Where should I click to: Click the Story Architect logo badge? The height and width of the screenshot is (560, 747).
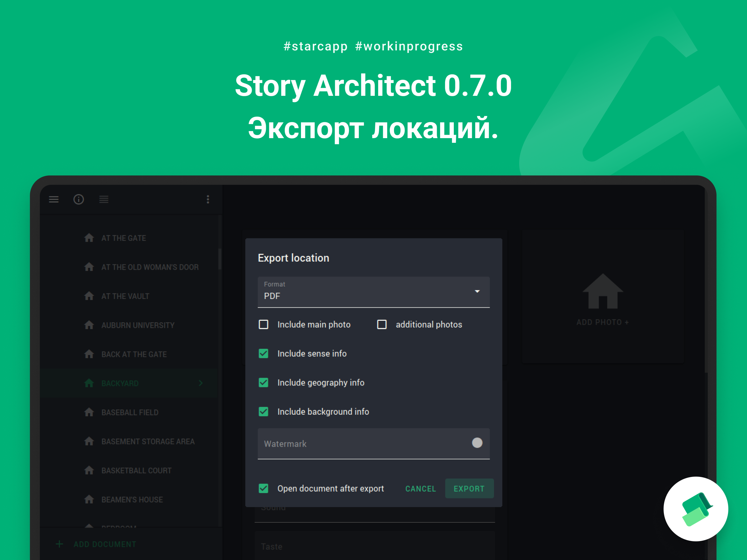(x=696, y=509)
